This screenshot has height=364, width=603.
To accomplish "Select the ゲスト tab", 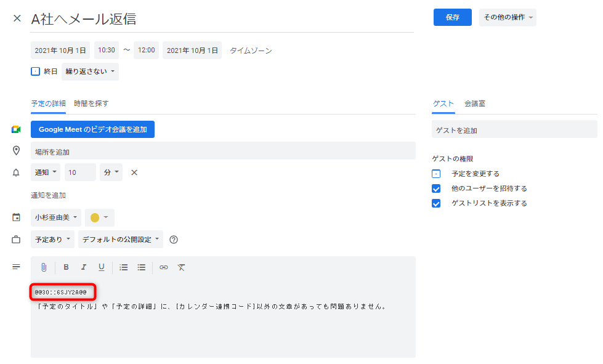I will (x=443, y=103).
